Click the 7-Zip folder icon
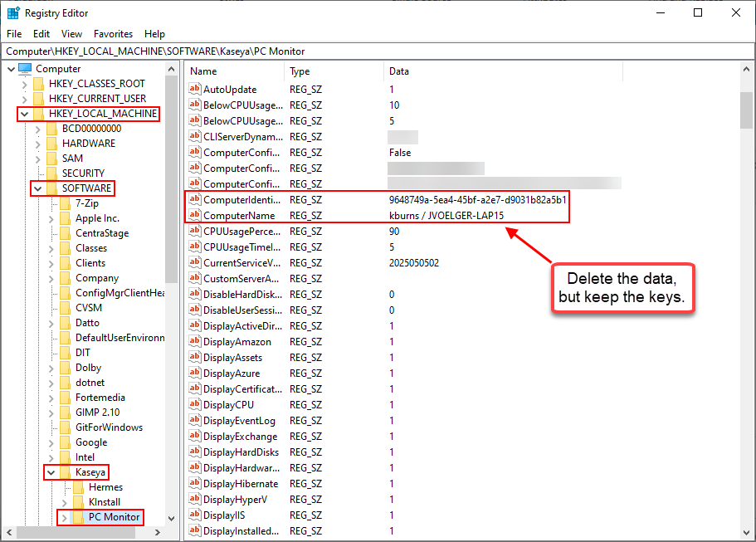 click(66, 203)
